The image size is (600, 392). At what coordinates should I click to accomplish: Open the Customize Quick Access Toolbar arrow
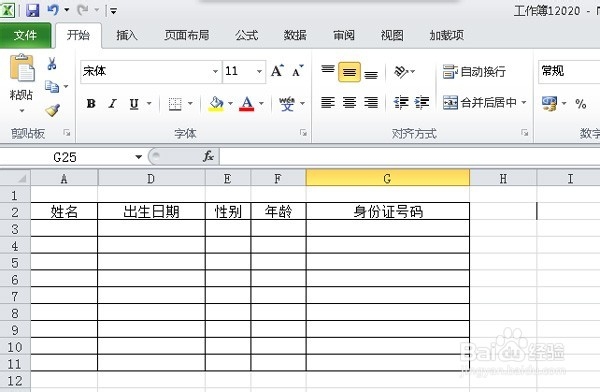coord(113,11)
